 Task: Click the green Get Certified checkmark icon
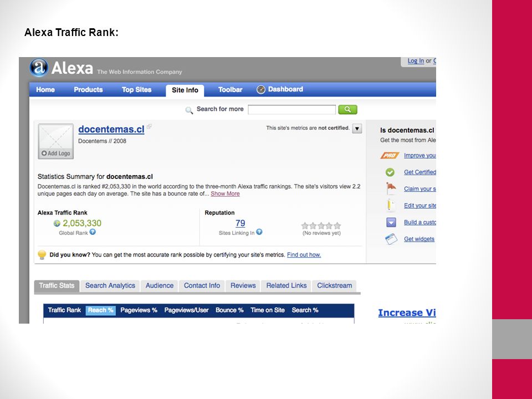(390, 172)
